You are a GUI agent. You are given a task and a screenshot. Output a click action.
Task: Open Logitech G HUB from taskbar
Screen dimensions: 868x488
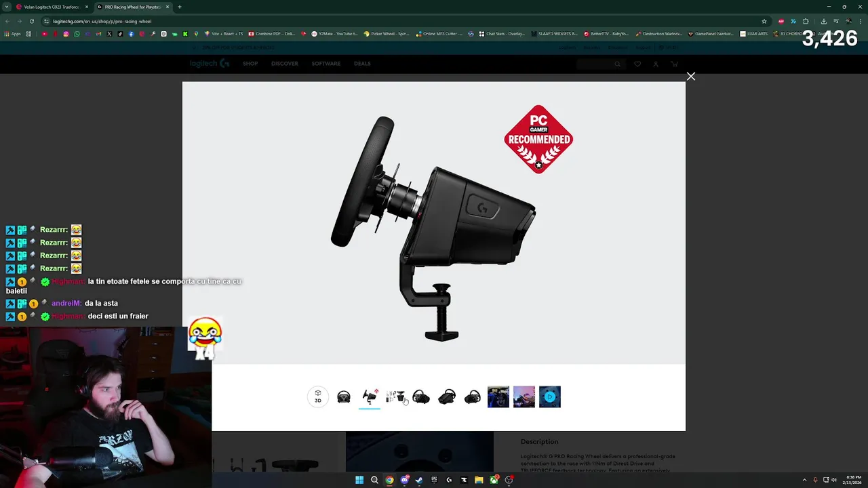click(449, 480)
